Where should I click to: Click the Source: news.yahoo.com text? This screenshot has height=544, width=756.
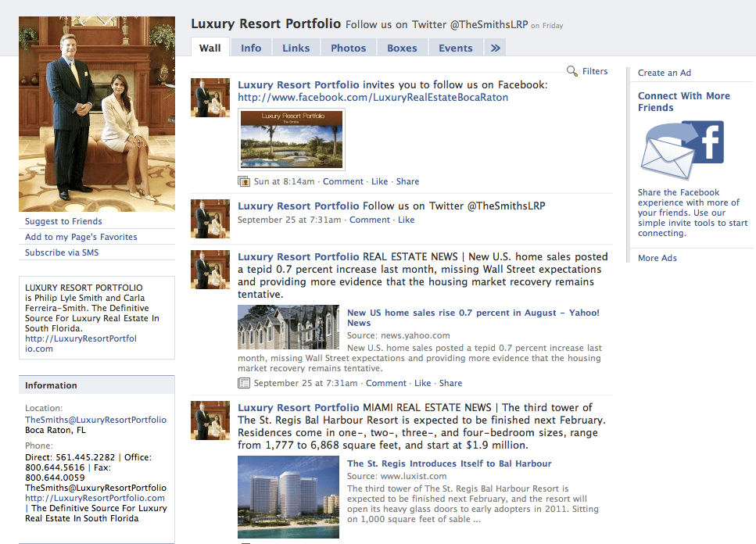point(398,335)
